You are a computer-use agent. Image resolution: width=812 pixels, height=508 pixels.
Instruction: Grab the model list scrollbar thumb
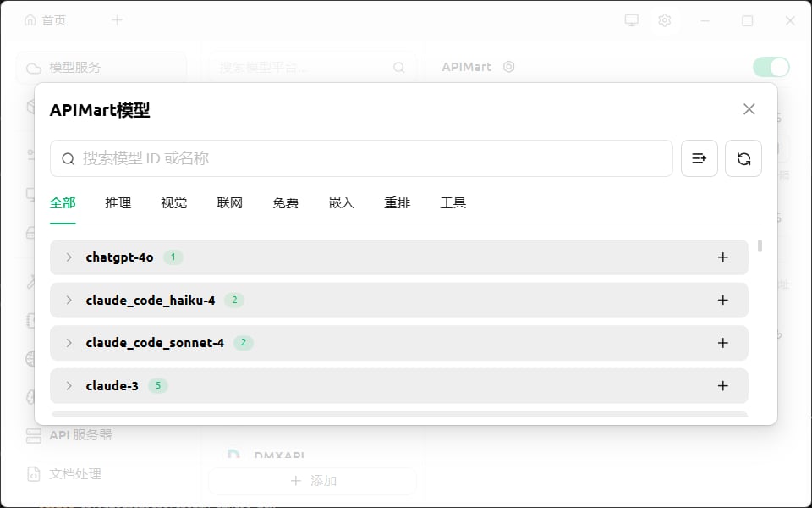click(760, 246)
